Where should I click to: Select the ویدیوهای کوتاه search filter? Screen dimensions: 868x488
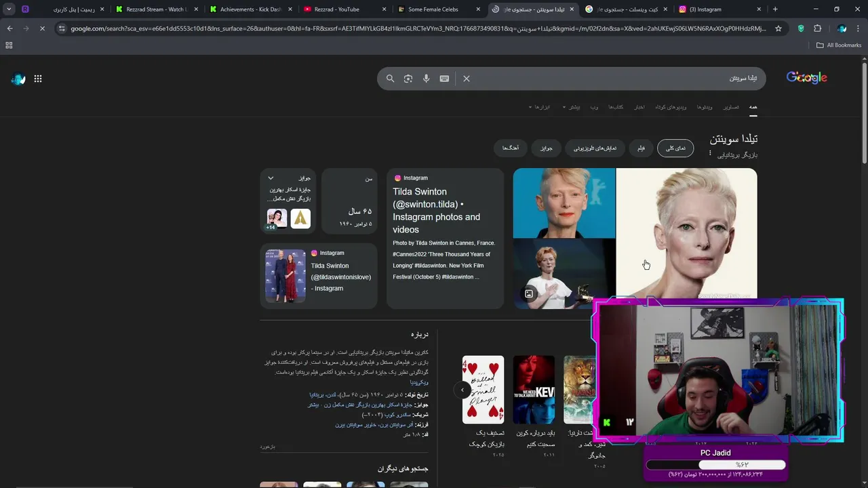pyautogui.click(x=671, y=107)
